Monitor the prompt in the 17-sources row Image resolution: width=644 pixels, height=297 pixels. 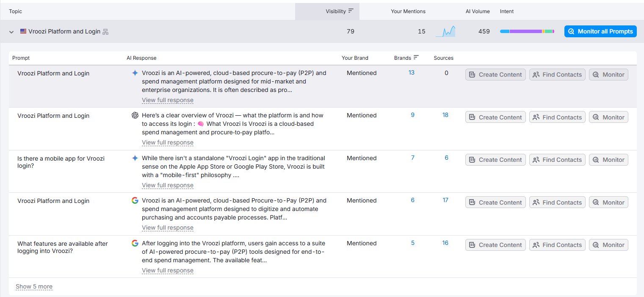coord(608,202)
